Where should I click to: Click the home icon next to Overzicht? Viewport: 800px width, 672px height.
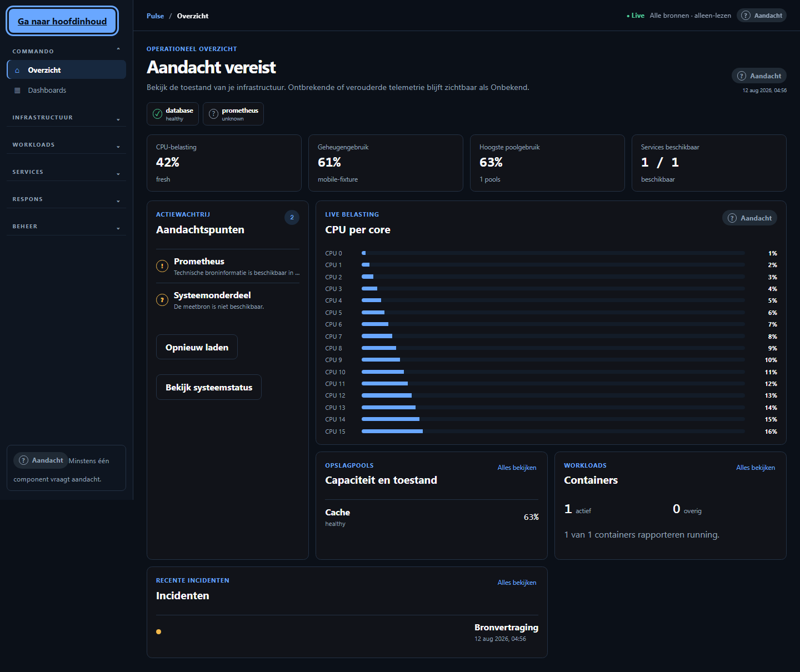(x=17, y=71)
